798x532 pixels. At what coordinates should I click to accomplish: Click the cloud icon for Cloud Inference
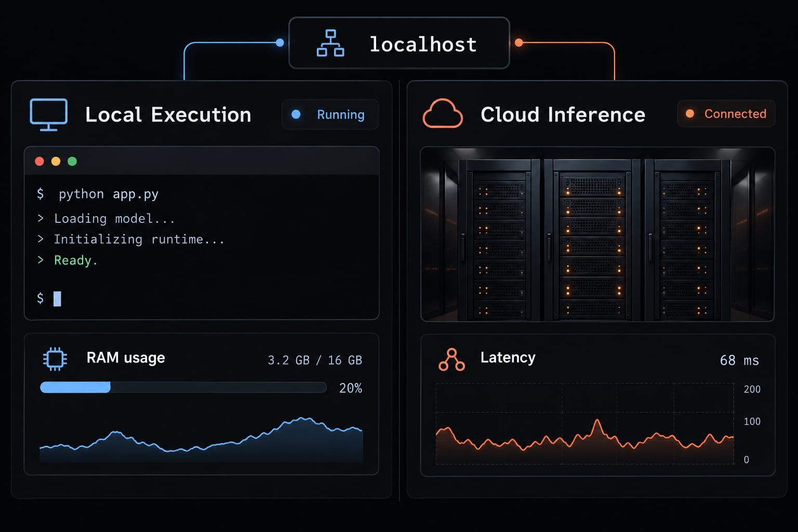click(x=443, y=113)
